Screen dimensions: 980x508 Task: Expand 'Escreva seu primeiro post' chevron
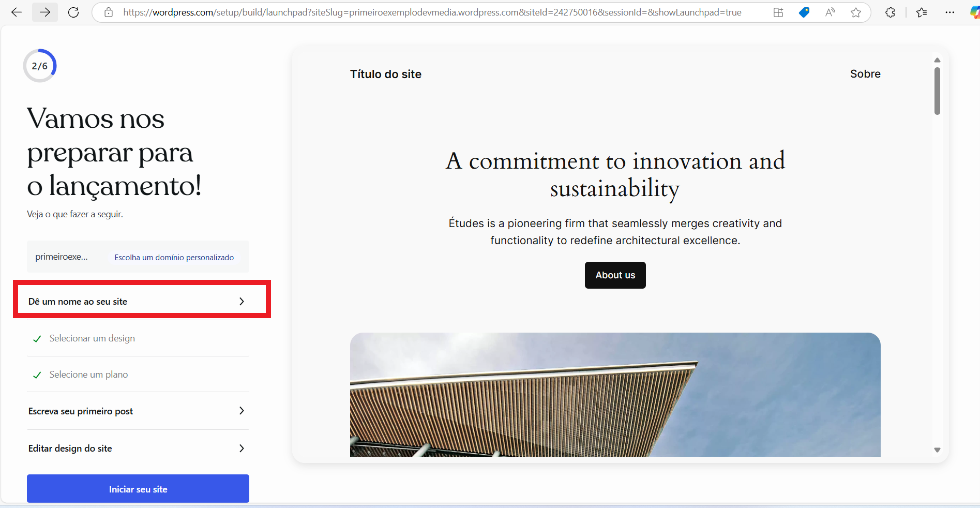(242, 411)
